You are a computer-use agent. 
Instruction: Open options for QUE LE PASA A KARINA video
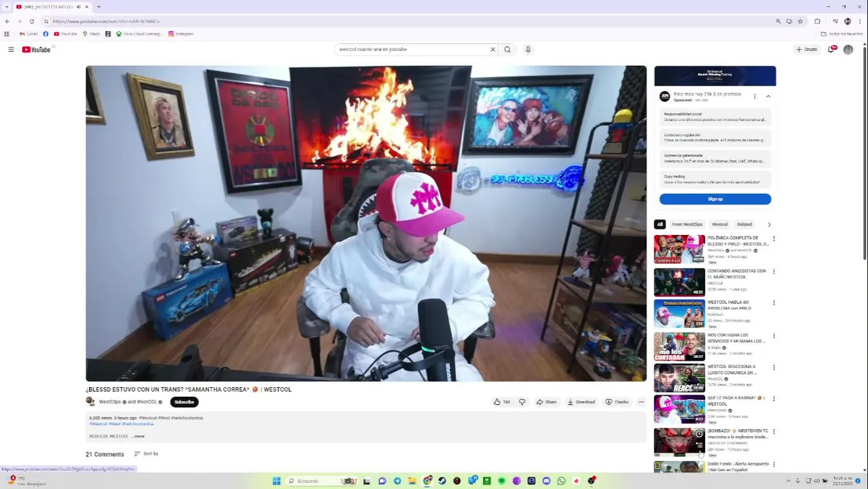point(774,399)
